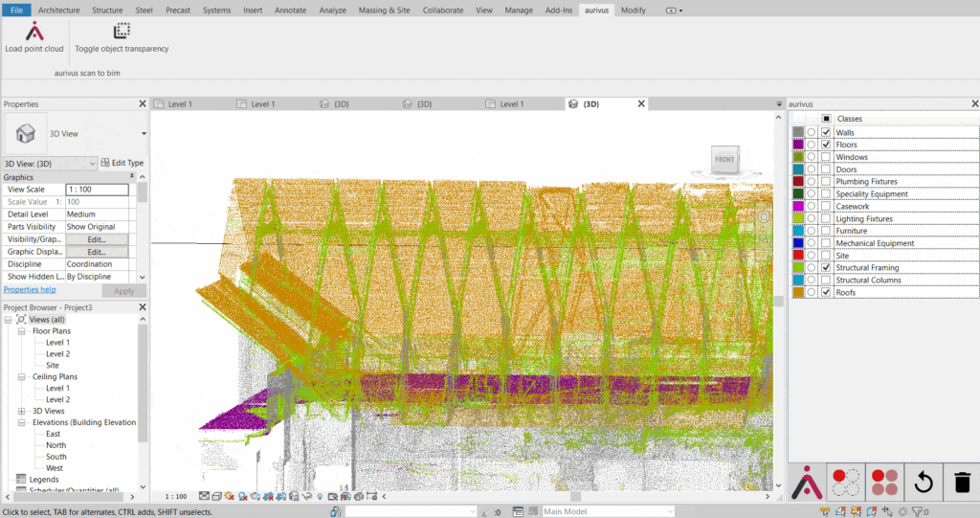Viewport: 980px width, 518px height.
Task: Collapse the Views (all) tree node
Action: click(8, 320)
